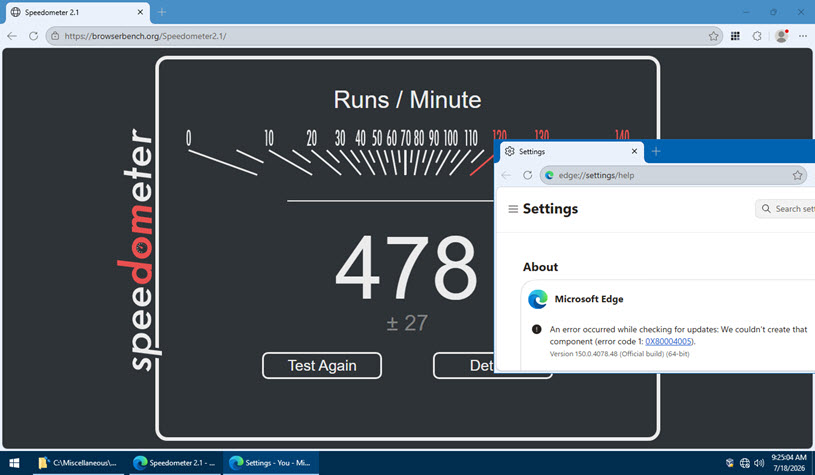Viewport: 815px width, 475px height.
Task: View site info lock icon for browserbench.org
Action: pos(55,36)
